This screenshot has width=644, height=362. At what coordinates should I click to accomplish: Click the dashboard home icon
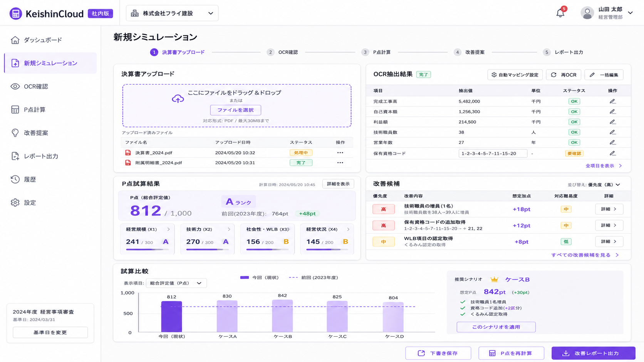point(15,40)
